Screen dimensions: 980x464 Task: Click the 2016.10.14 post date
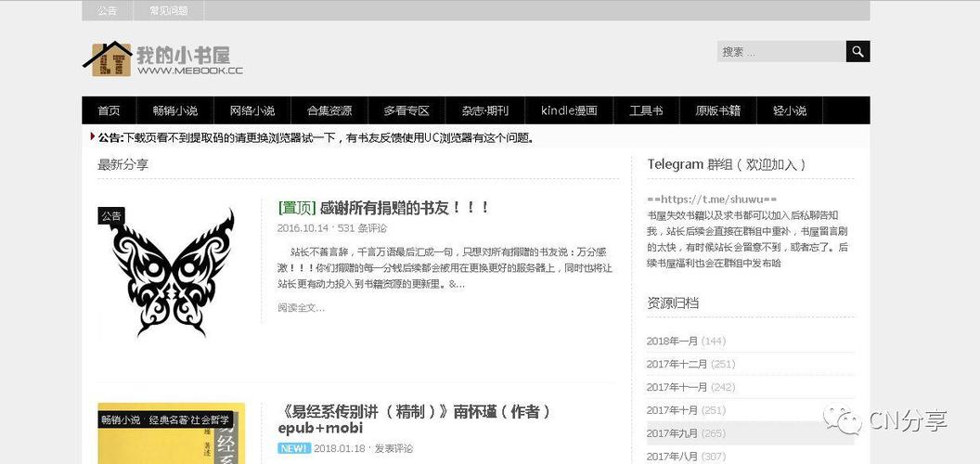[x=303, y=228]
